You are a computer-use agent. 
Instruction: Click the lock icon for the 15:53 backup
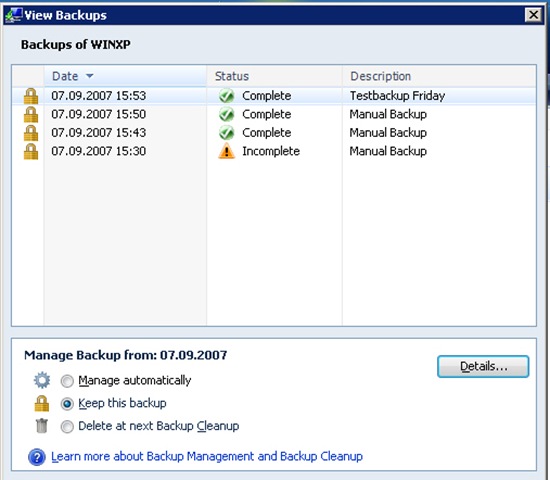click(31, 96)
